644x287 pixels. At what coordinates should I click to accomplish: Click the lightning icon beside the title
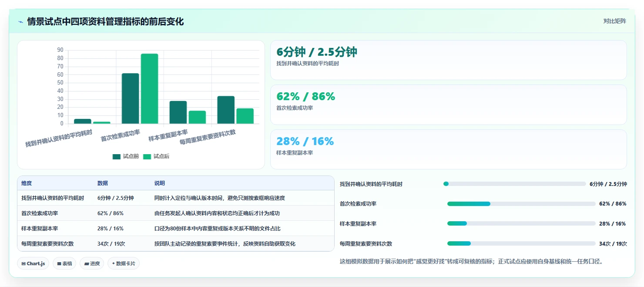pyautogui.click(x=20, y=22)
